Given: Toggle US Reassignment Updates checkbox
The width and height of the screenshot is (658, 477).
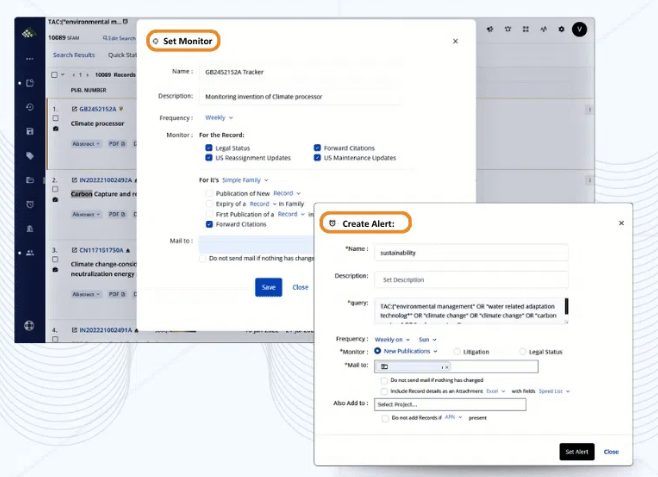Looking at the screenshot, I should (x=208, y=158).
